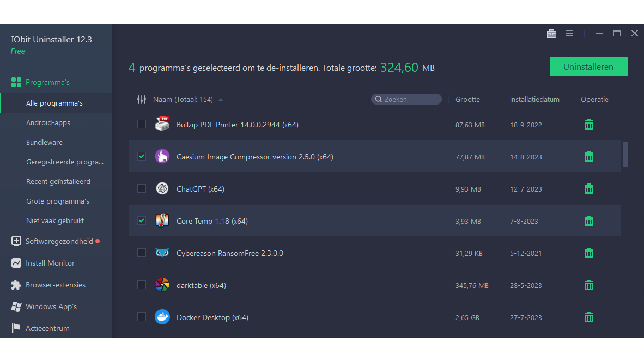Select the darktable (x64) checkbox
The image size is (644, 362).
point(142,285)
